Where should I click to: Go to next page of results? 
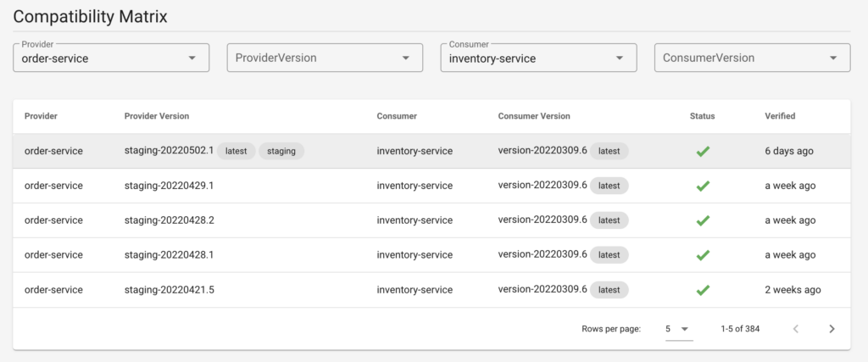(832, 329)
